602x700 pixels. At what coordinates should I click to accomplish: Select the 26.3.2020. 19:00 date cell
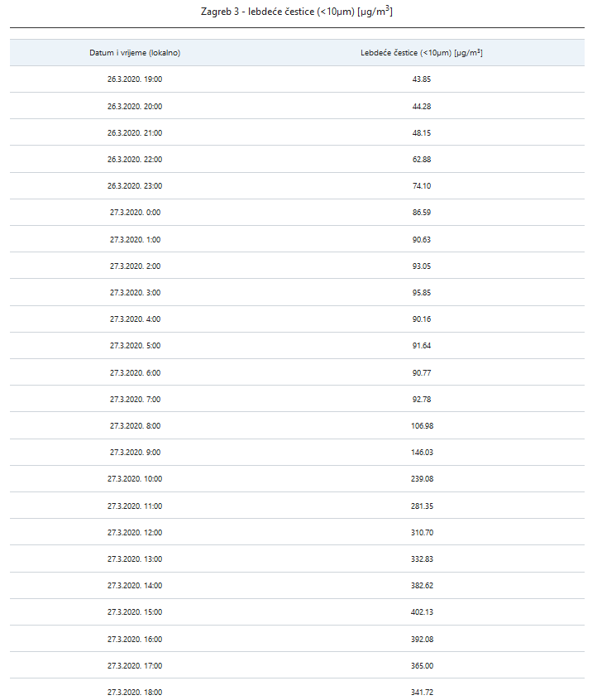tap(135, 79)
